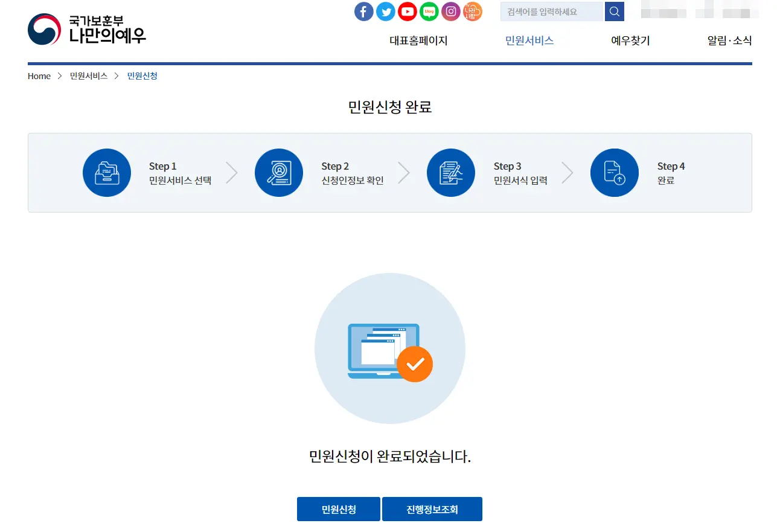Click the YouTube channel icon
Screen dimensions: 777x532
click(407, 11)
